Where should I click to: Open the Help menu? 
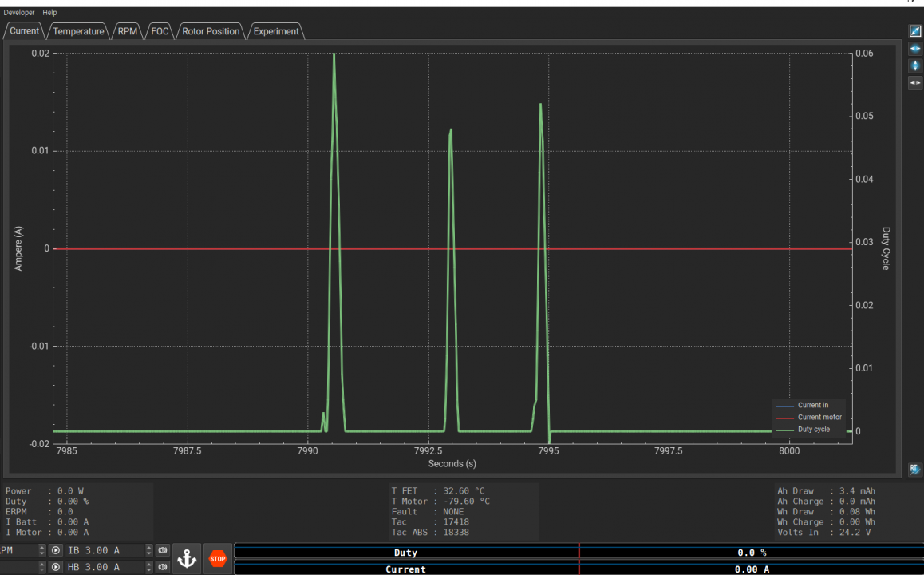tap(49, 13)
